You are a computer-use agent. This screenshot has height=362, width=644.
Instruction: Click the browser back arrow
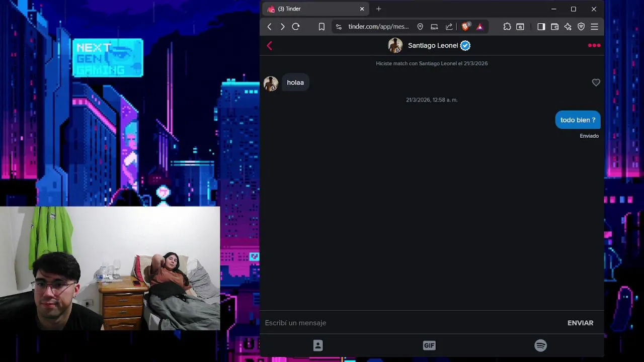(x=270, y=27)
